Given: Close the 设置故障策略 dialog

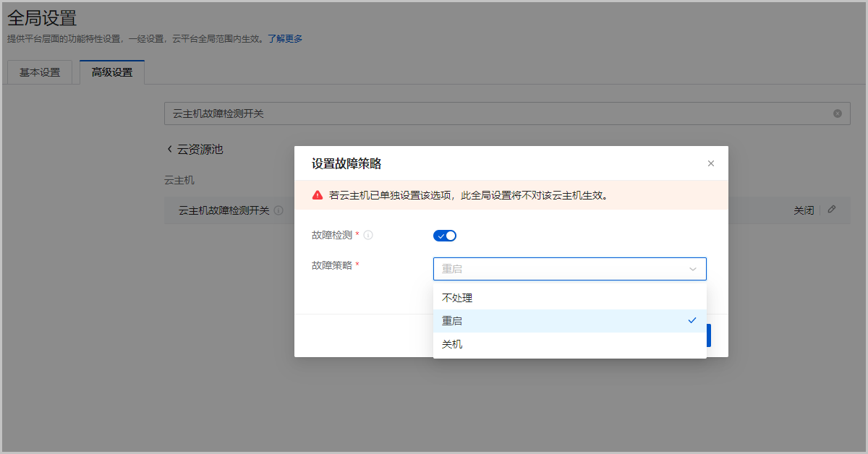Looking at the screenshot, I should coord(710,163).
